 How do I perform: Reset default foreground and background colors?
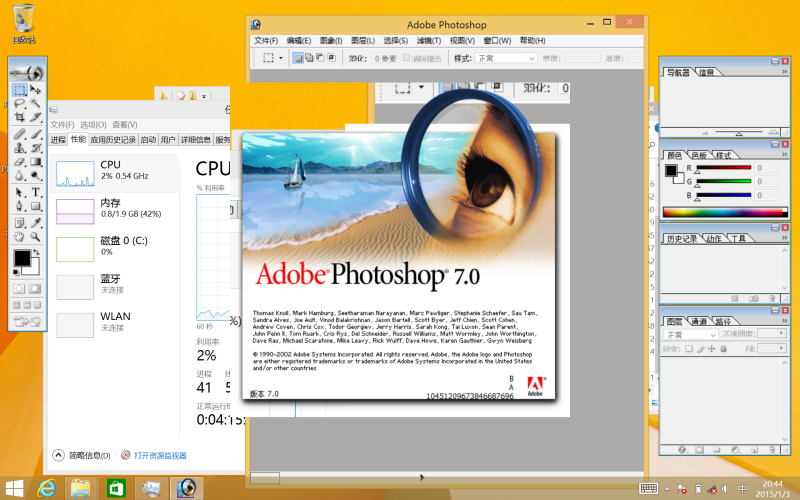(x=16, y=272)
